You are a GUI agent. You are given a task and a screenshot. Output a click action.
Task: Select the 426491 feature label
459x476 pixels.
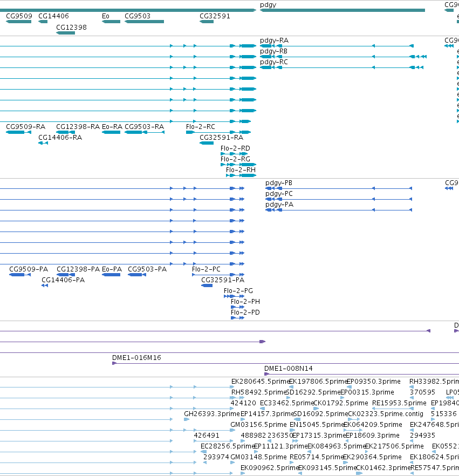pos(207,436)
